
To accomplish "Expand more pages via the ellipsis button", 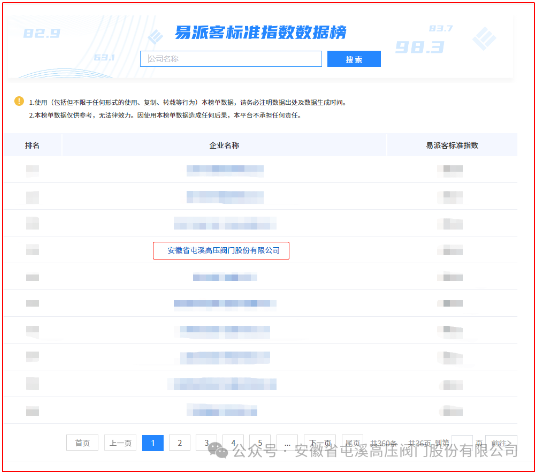I will point(287,443).
